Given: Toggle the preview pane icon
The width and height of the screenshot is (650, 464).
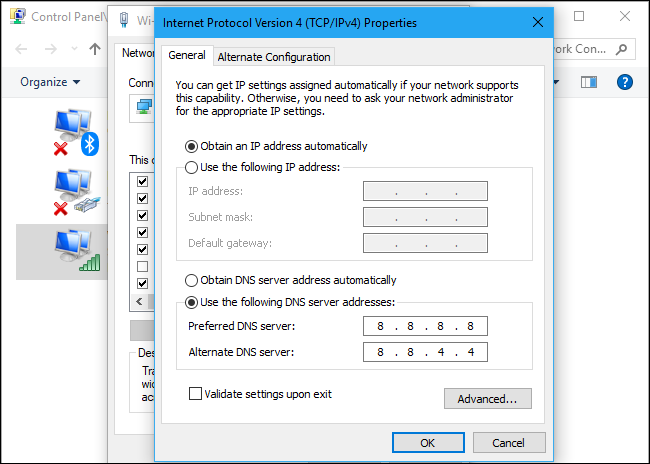Looking at the screenshot, I should point(588,82).
